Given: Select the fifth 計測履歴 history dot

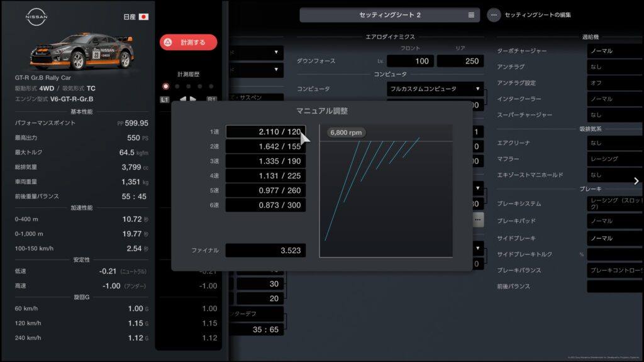Looking at the screenshot, I should (211, 86).
